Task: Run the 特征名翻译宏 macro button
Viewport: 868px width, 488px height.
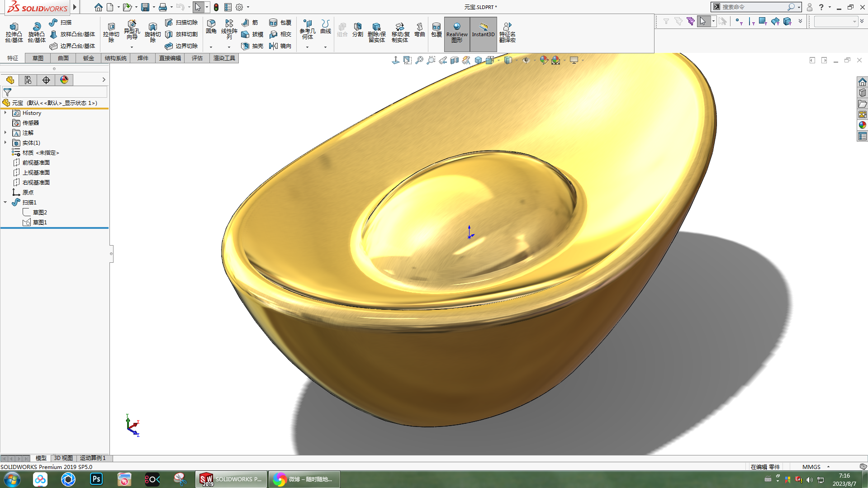Action: tap(508, 33)
